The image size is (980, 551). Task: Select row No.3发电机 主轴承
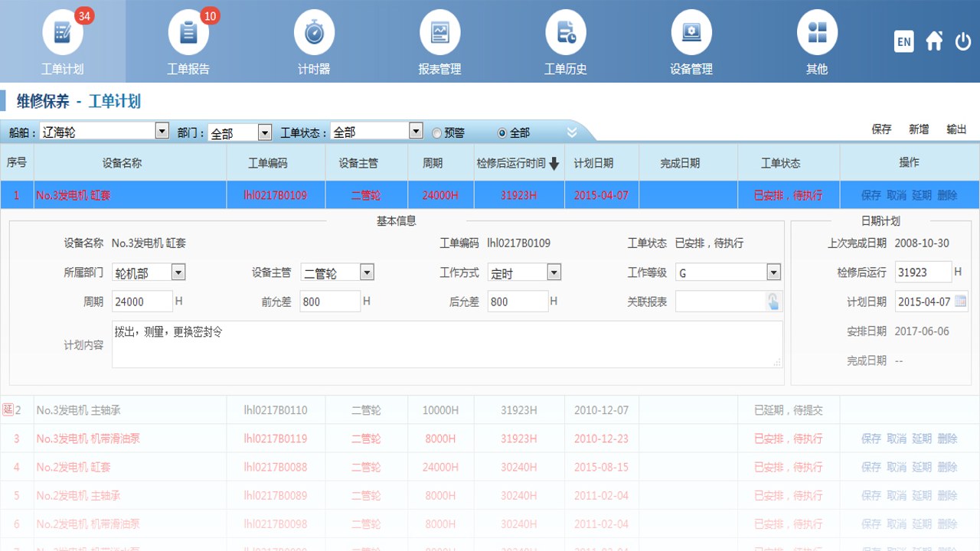coord(490,410)
